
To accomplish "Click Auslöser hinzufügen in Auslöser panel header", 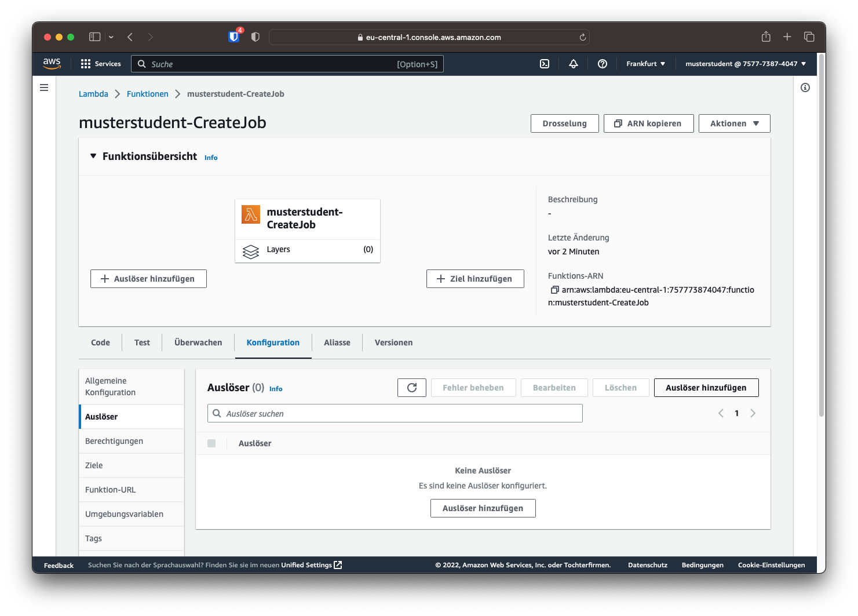I will click(706, 388).
